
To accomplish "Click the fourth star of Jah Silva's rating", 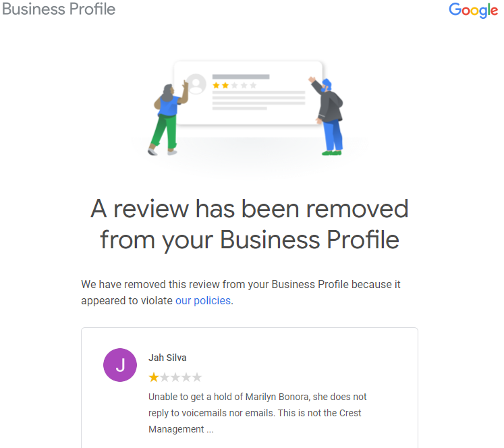I will 186,377.
